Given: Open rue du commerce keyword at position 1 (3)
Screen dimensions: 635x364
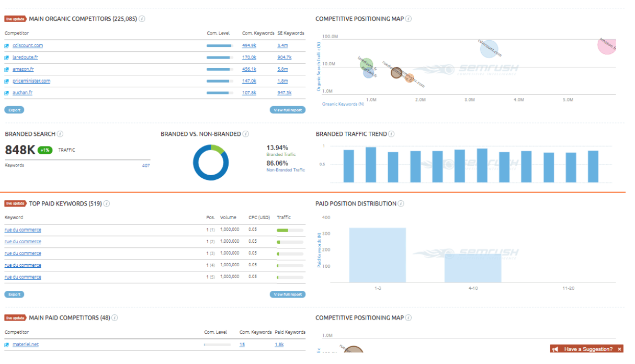Looking at the screenshot, I should coord(23,254).
